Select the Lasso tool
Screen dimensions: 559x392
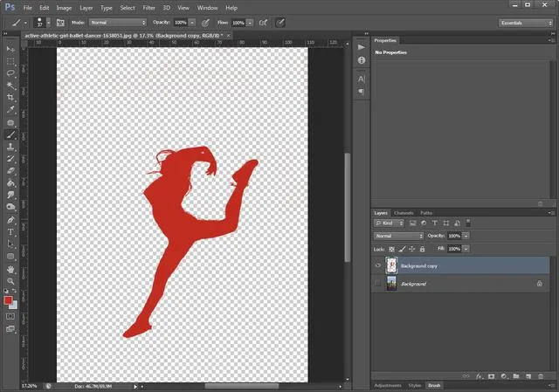pos(10,73)
